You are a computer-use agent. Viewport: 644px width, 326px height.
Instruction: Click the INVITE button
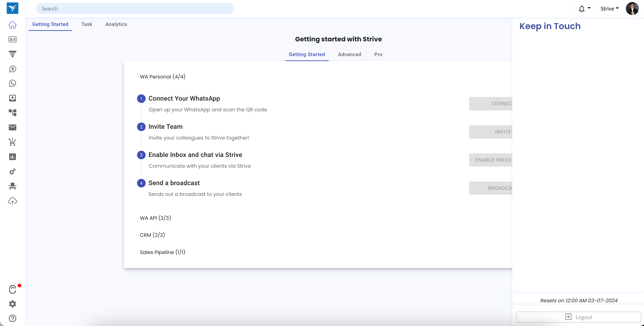pos(491,132)
